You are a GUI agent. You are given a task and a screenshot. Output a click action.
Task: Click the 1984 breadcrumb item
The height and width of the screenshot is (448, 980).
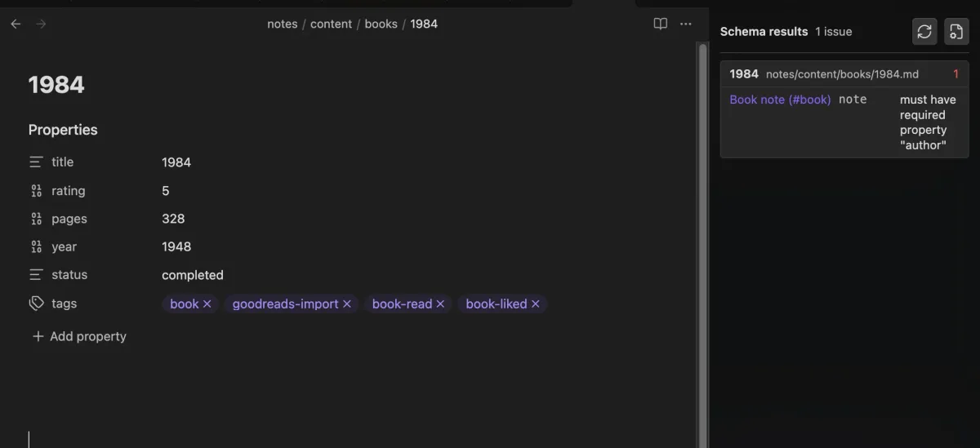pos(424,24)
